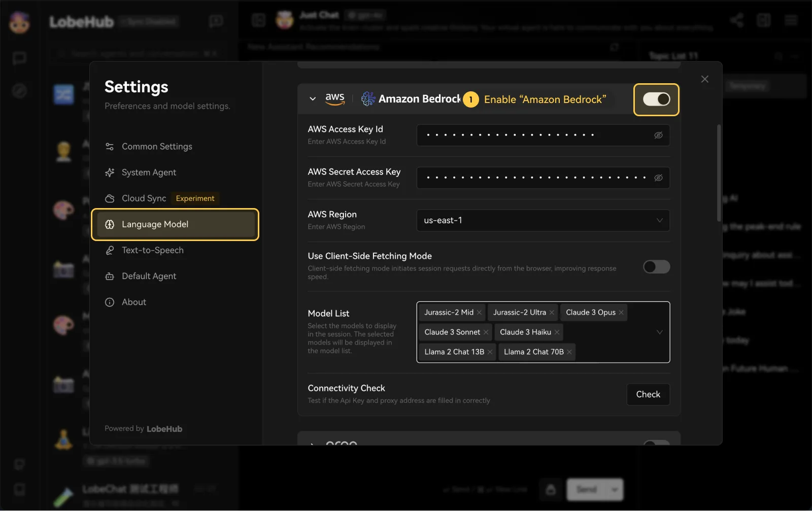Select Text-to-Speech in the settings menu
Screen dimensions: 812x511
pyautogui.click(x=152, y=250)
